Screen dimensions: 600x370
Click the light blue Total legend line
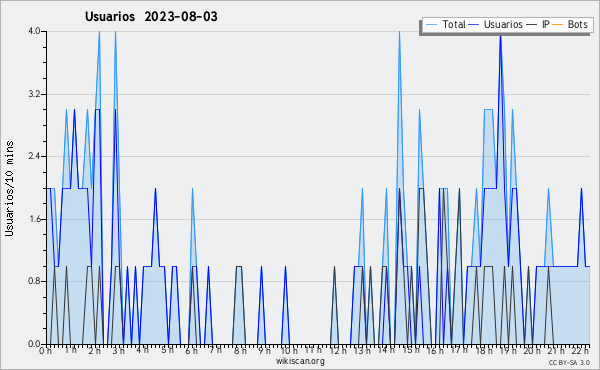point(431,25)
